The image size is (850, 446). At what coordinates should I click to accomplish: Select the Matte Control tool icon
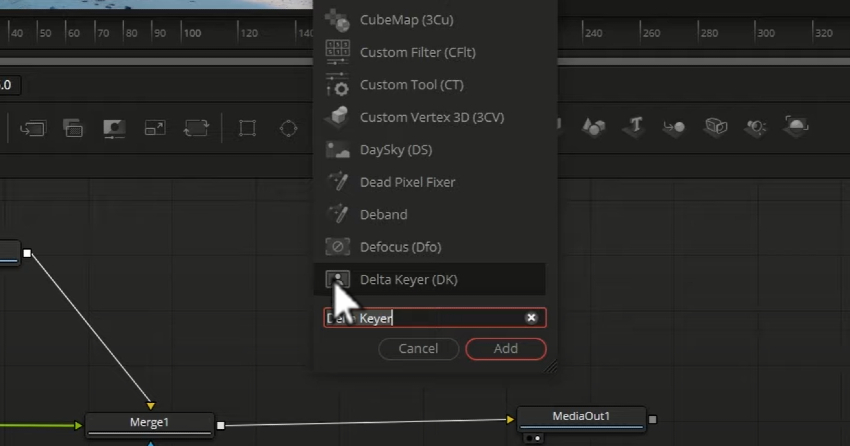coord(114,129)
